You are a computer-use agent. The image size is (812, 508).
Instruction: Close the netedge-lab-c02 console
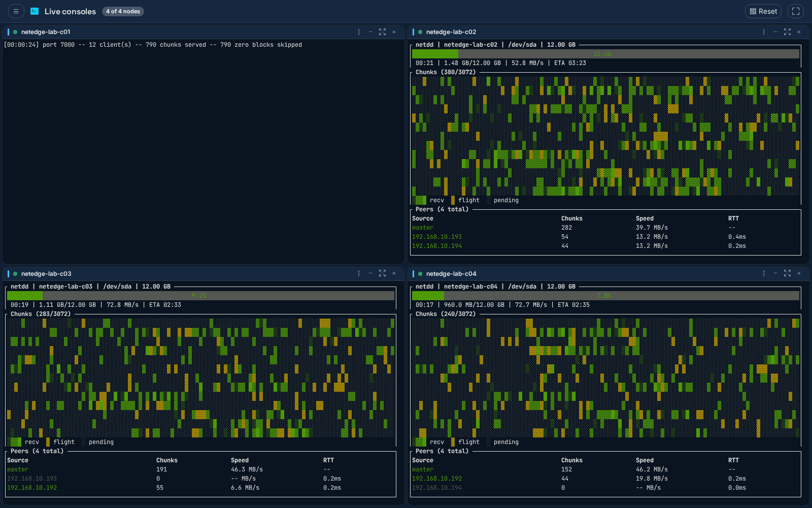point(799,32)
